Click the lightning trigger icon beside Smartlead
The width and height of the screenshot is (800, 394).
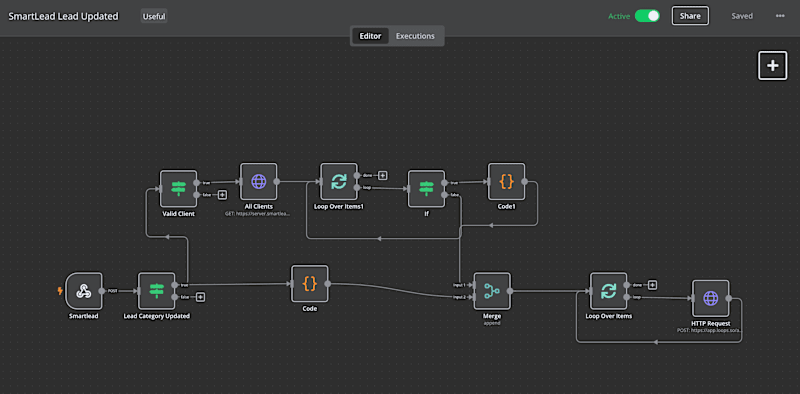[x=60, y=291]
